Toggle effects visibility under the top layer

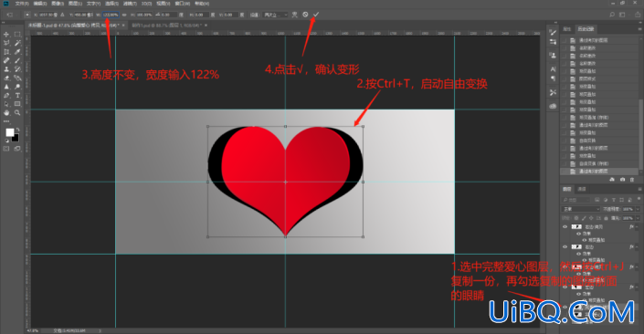point(579,234)
